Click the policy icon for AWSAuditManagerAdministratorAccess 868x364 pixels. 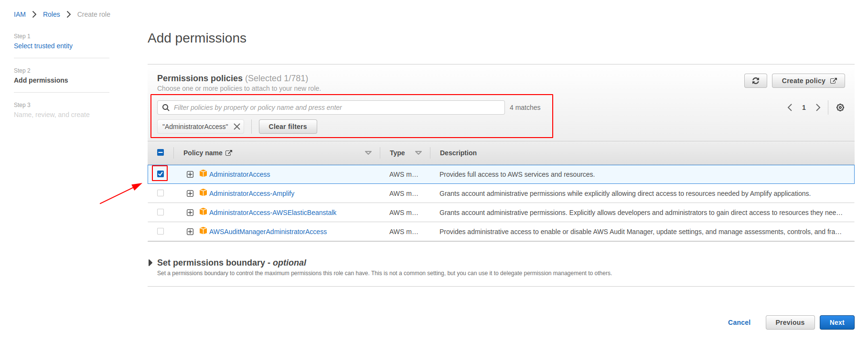(x=203, y=231)
